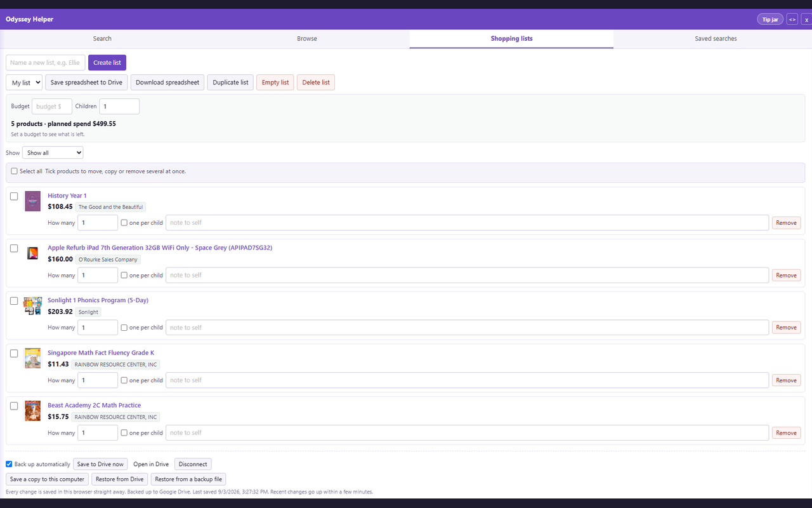The image size is (812, 508).
Task: Click Singapore Math How many field
Action: (98, 380)
